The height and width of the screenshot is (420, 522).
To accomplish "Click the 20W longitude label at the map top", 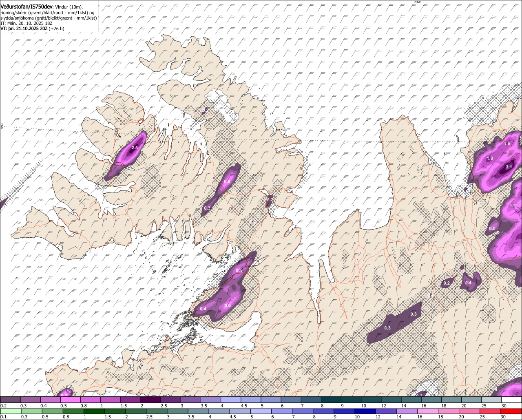I will click(x=417, y=2).
